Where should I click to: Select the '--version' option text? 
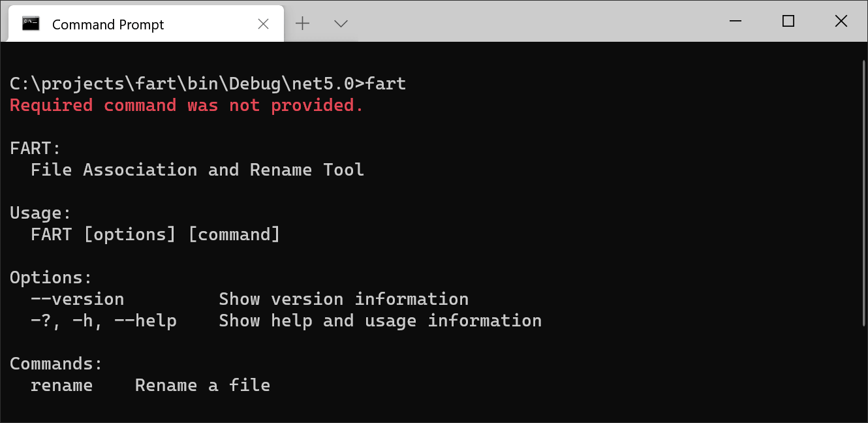tap(77, 298)
